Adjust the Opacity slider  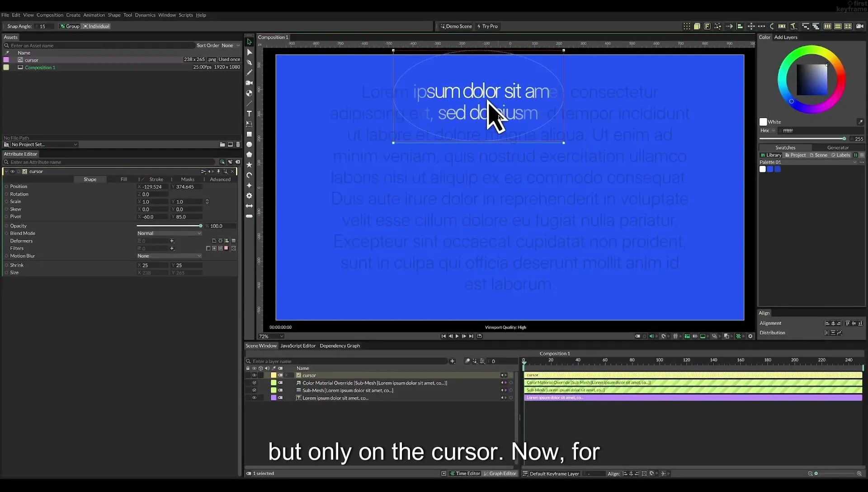[169, 226]
